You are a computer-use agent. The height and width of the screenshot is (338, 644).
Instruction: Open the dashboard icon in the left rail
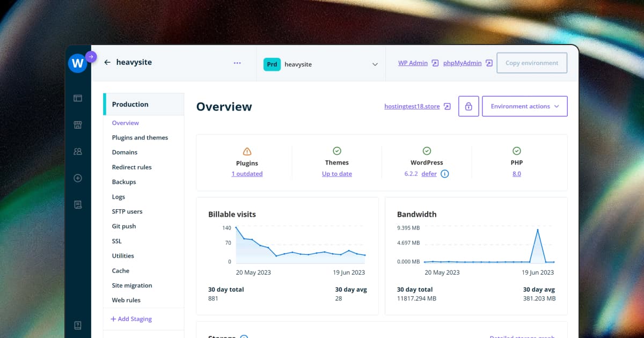coord(78,98)
